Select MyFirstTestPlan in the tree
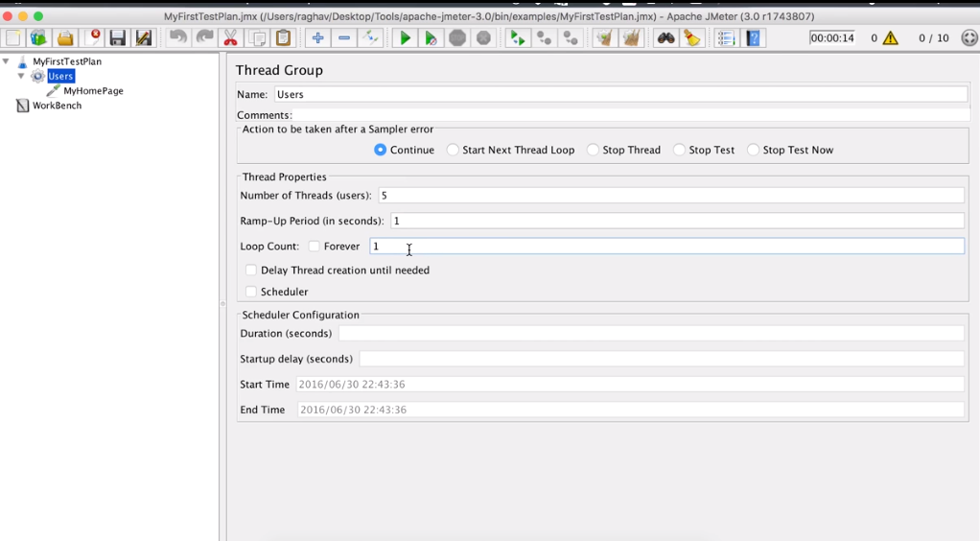This screenshot has height=541, width=980. (67, 61)
